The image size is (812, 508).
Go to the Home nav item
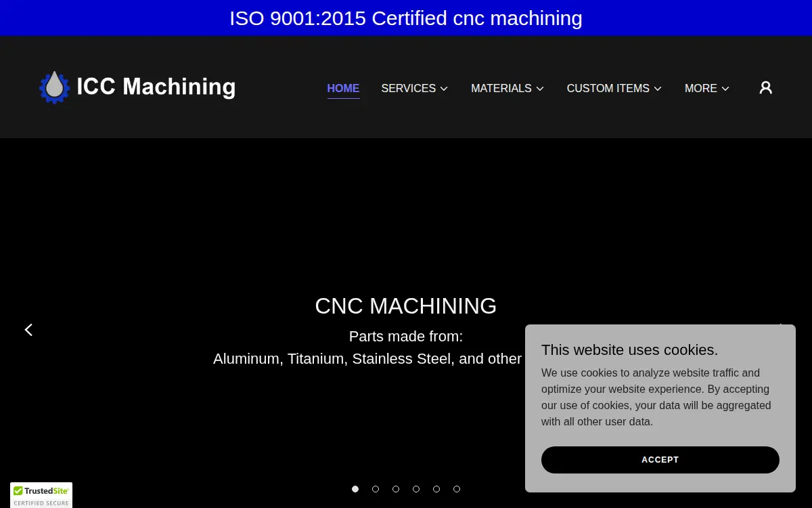tap(343, 88)
